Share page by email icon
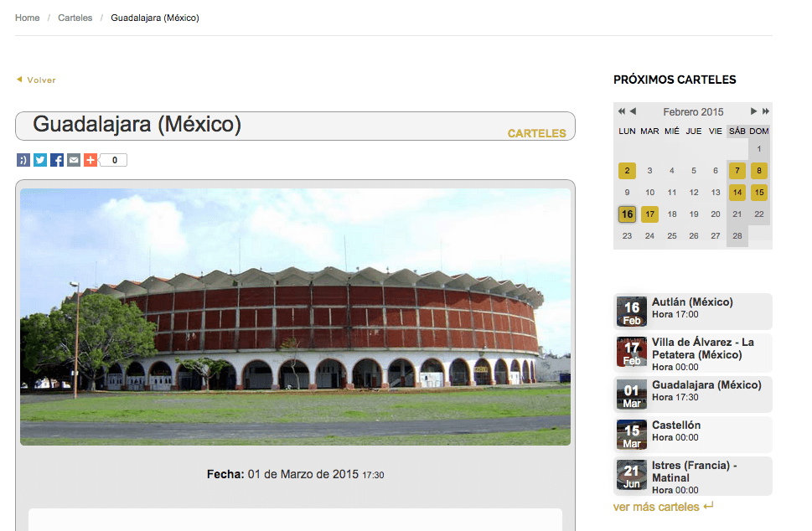The height and width of the screenshot is (531, 812). pos(74,161)
